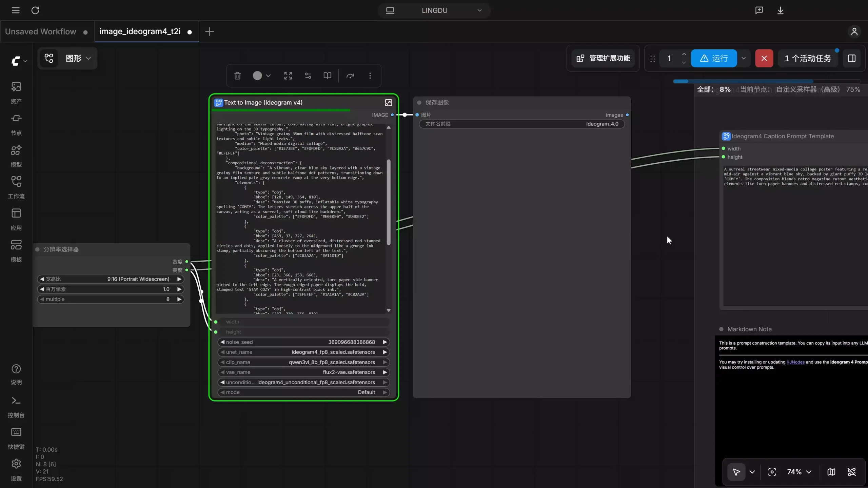
Task: Open the 设置 settings gear
Action: tap(16, 470)
